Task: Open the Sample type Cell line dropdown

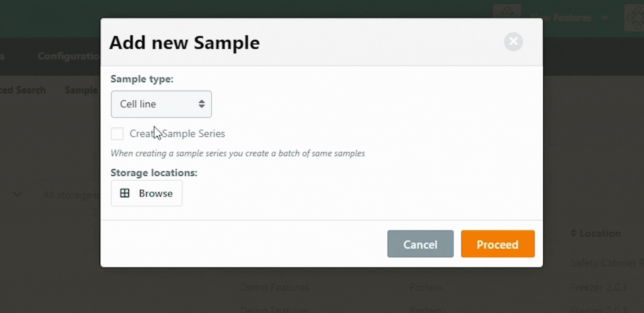Action: point(161,104)
